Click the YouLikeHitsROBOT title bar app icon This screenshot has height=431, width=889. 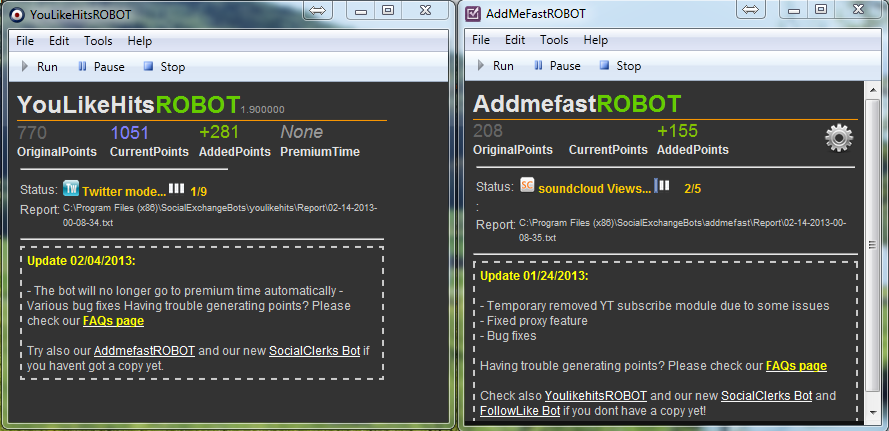(18, 14)
